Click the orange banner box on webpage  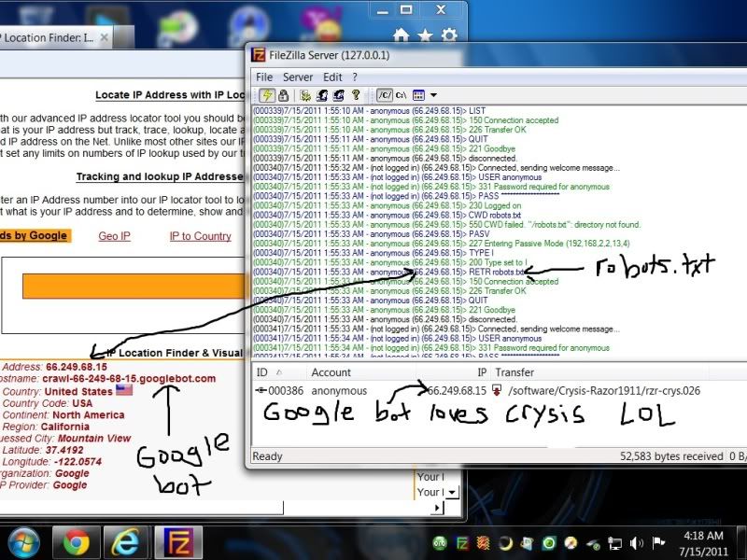[134, 287]
